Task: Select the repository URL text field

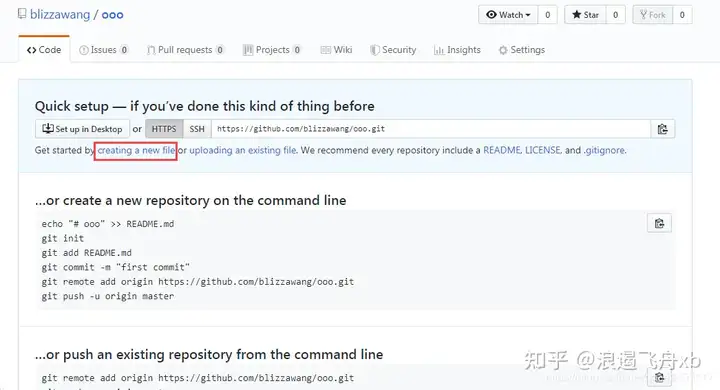Action: pos(431,129)
